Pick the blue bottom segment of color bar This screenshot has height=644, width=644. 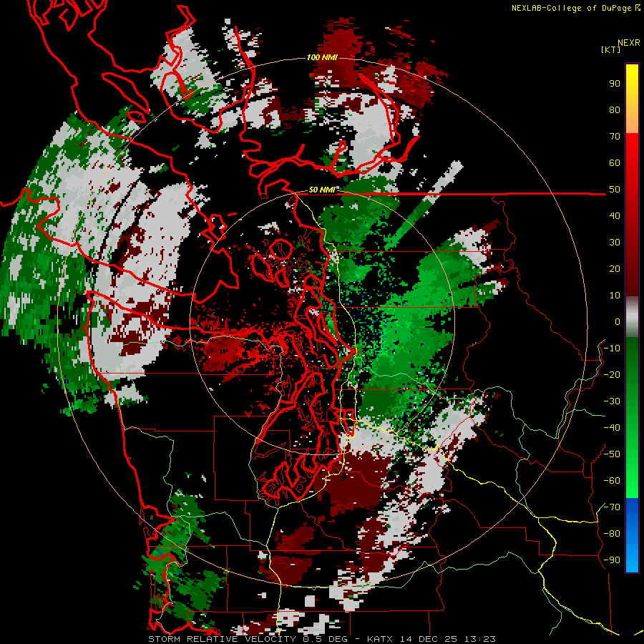632,535
